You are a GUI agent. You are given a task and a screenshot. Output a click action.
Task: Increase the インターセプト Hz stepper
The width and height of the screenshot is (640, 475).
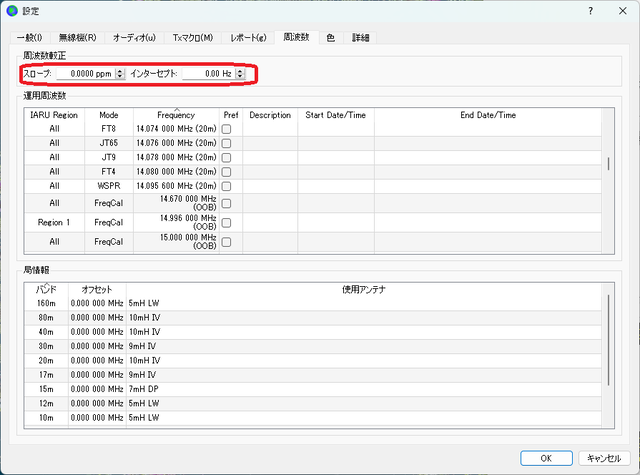[x=240, y=71]
